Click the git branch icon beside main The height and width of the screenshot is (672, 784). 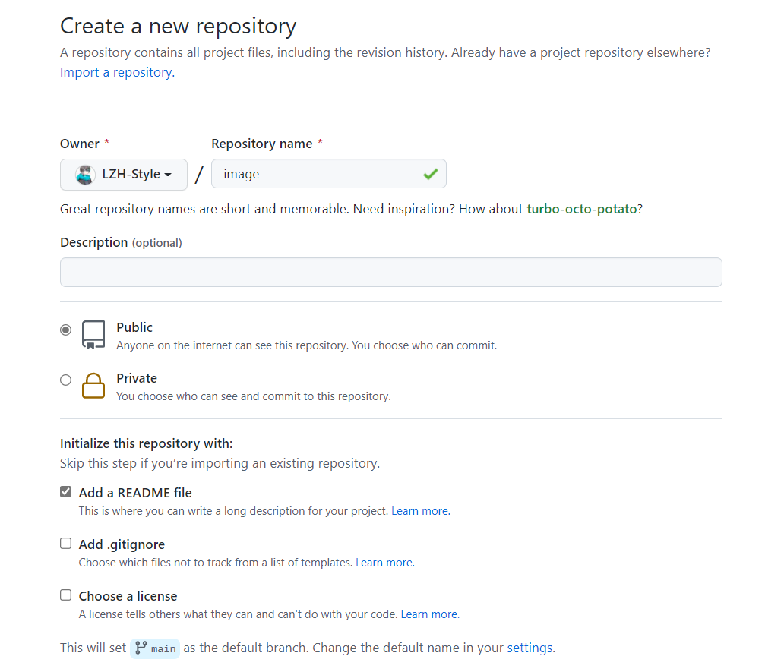click(141, 648)
